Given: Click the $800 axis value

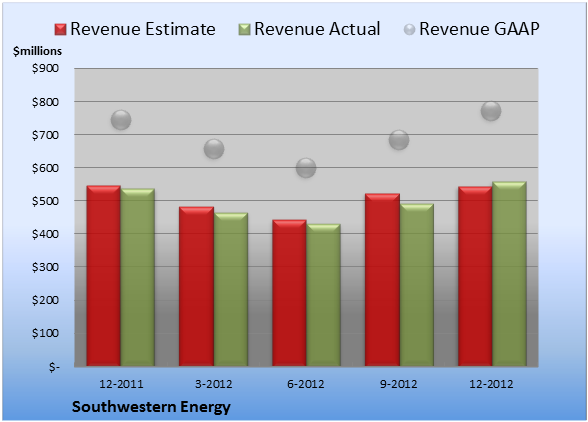Looking at the screenshot, I should [x=45, y=102].
